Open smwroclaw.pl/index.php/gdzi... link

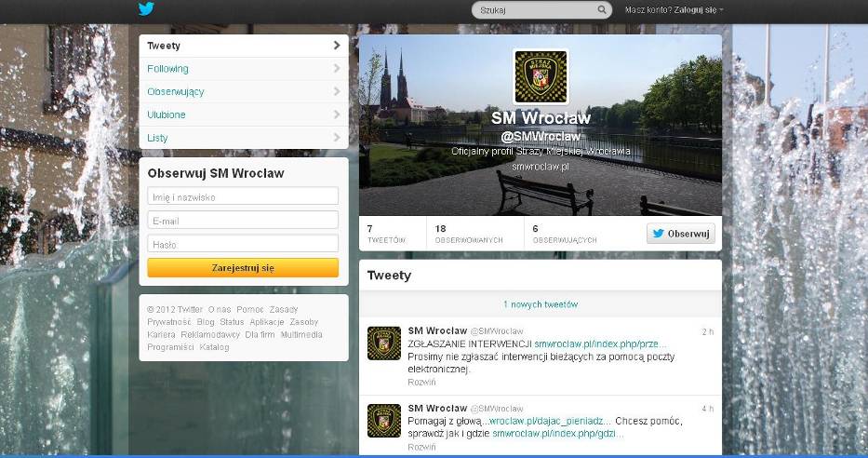[558, 434]
